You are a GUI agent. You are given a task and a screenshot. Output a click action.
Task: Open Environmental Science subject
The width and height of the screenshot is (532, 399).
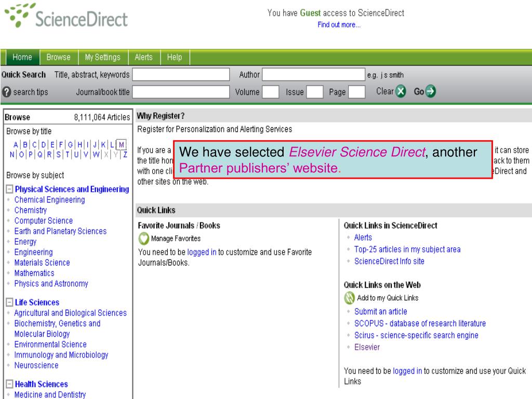click(50, 344)
